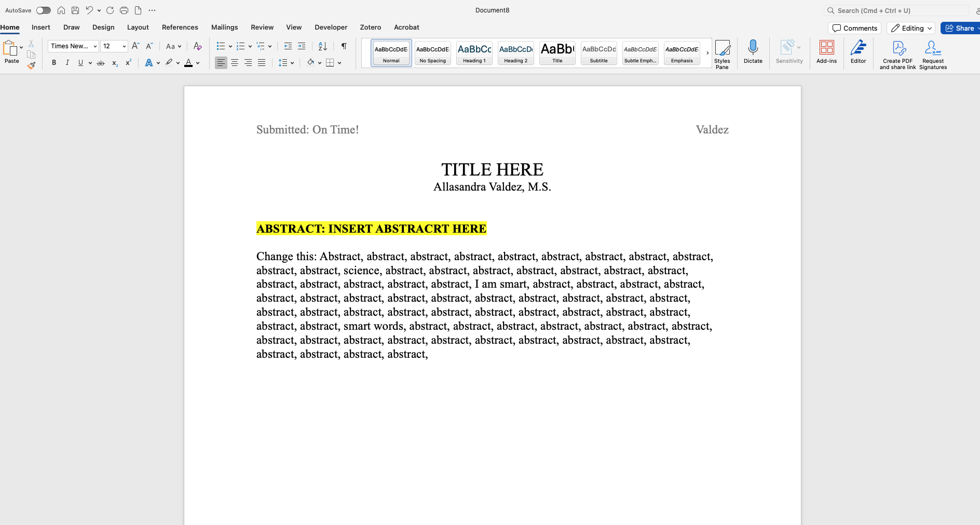Open Request Signatures

coord(933,55)
